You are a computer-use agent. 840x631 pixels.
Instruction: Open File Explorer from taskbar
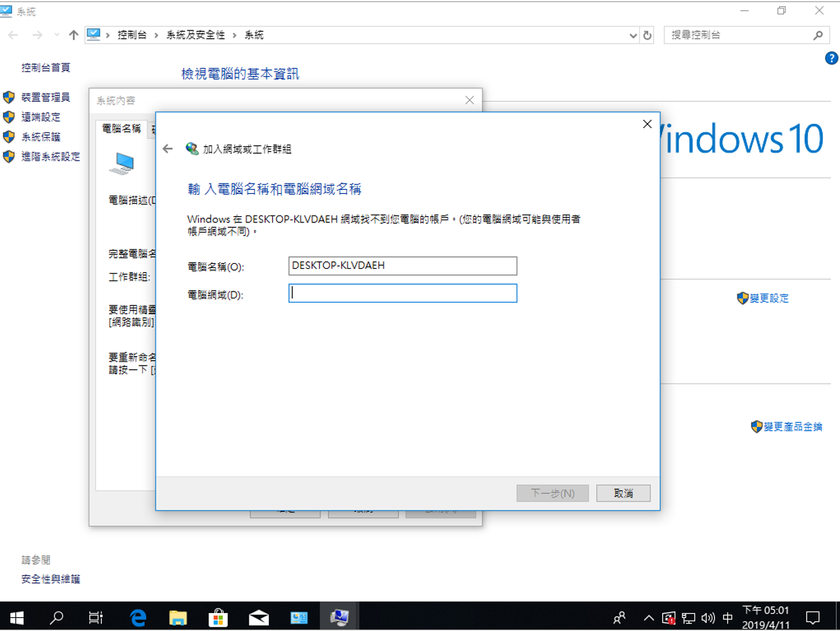click(x=178, y=616)
